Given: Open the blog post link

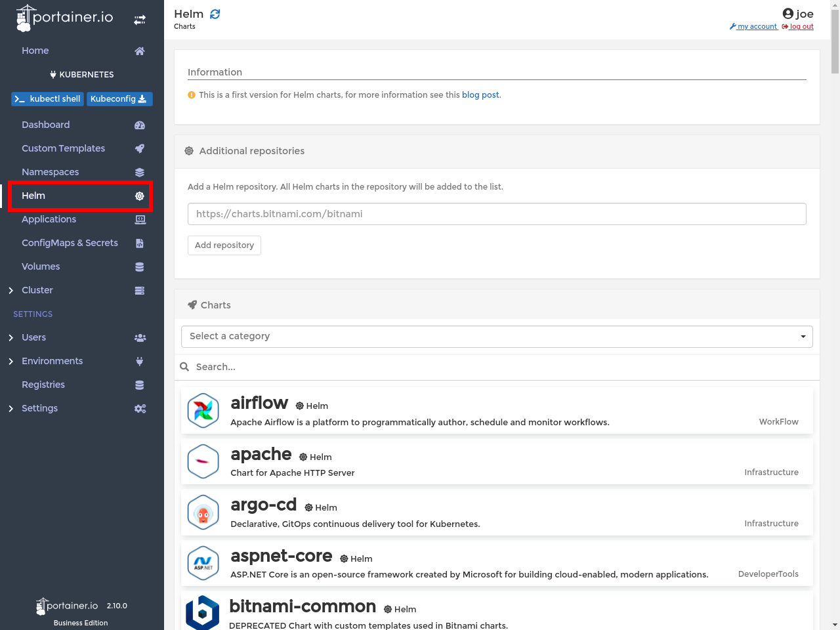Looking at the screenshot, I should [x=480, y=95].
